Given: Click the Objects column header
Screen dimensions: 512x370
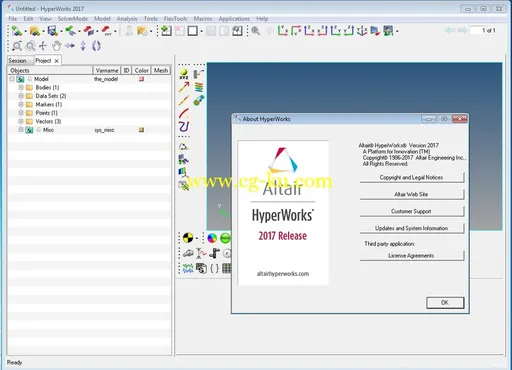Looking at the screenshot, I should (50, 70).
